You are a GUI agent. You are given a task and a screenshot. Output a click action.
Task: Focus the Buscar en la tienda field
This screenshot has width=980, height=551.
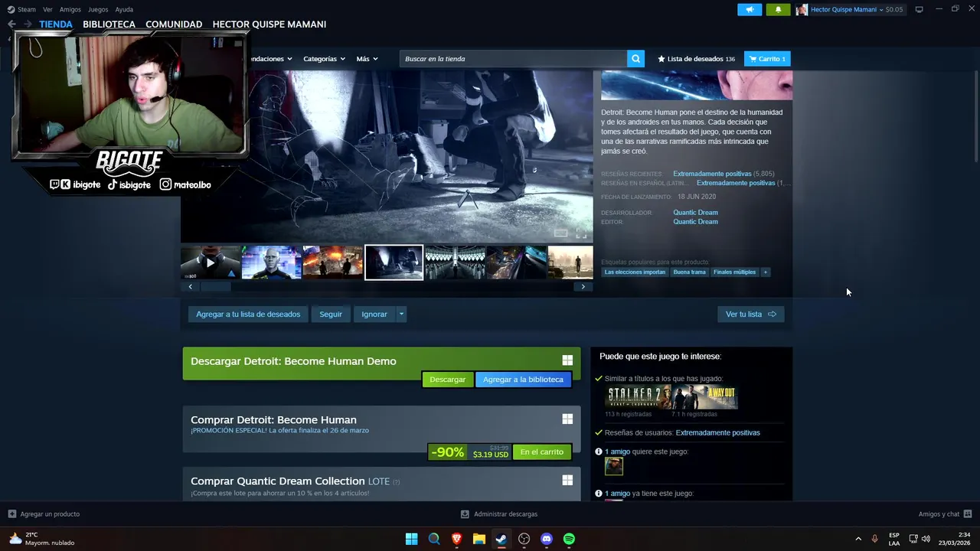tap(513, 59)
